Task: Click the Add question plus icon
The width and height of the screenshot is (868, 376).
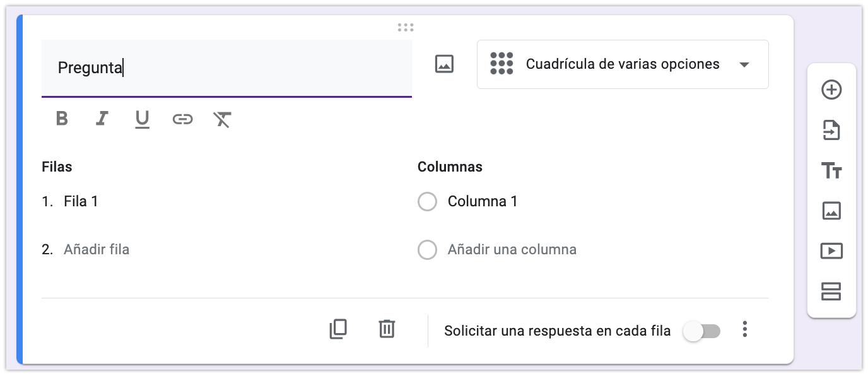Action: [831, 90]
